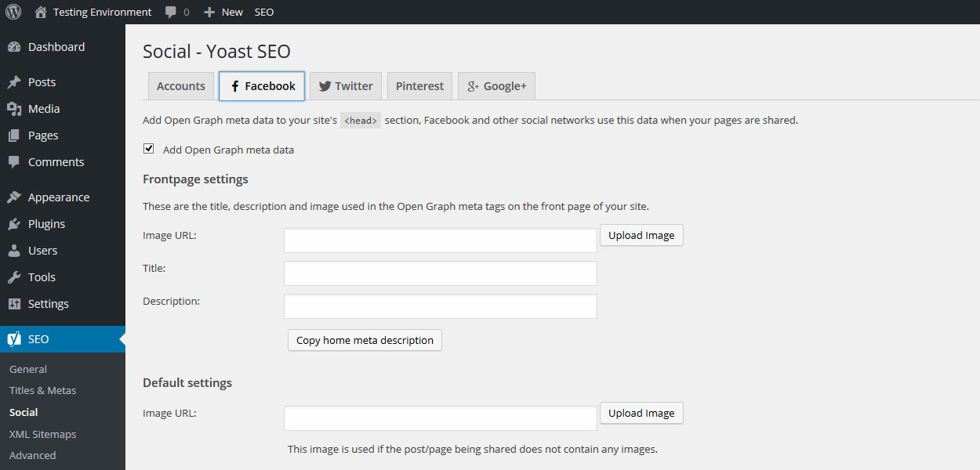This screenshot has width=980, height=470.
Task: Select the Facebook tab label
Action: pos(270,86)
